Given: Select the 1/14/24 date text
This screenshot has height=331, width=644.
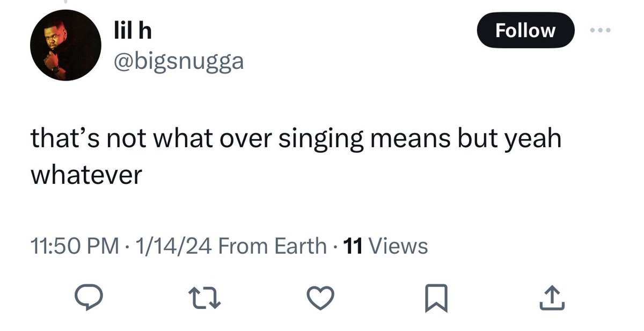Looking at the screenshot, I should [174, 246].
